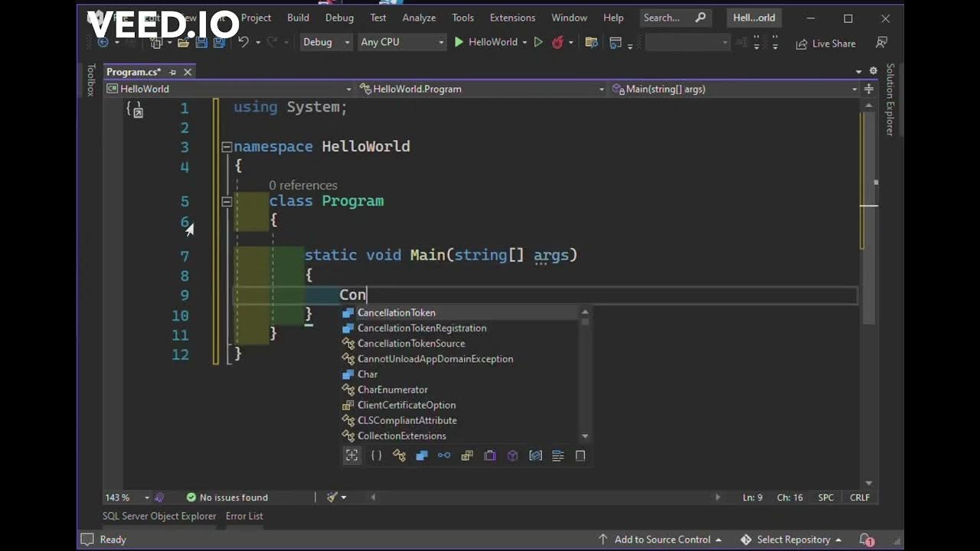The height and width of the screenshot is (551, 980).
Task: Open the notifications bell icon
Action: 866,540
